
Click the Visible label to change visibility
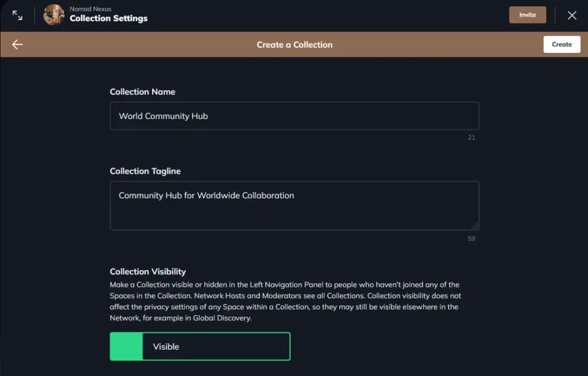(167, 346)
